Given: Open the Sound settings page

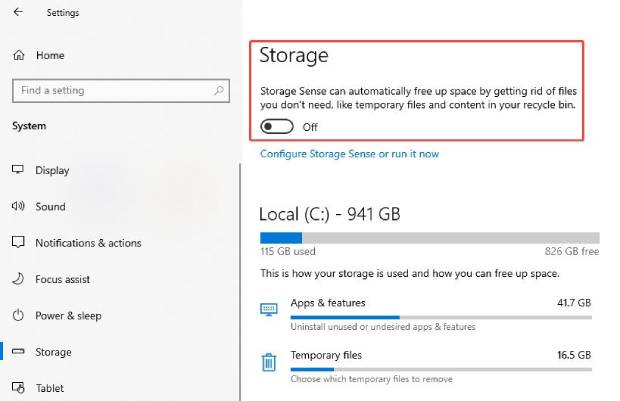Looking at the screenshot, I should (50, 207).
